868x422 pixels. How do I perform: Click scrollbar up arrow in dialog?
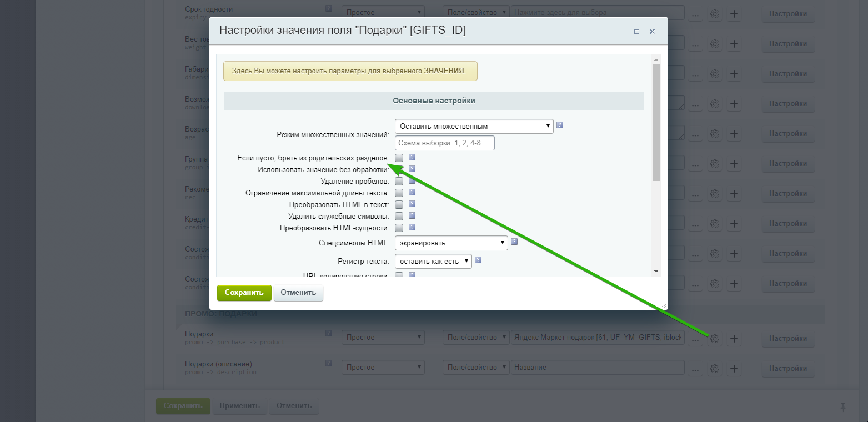(656, 59)
